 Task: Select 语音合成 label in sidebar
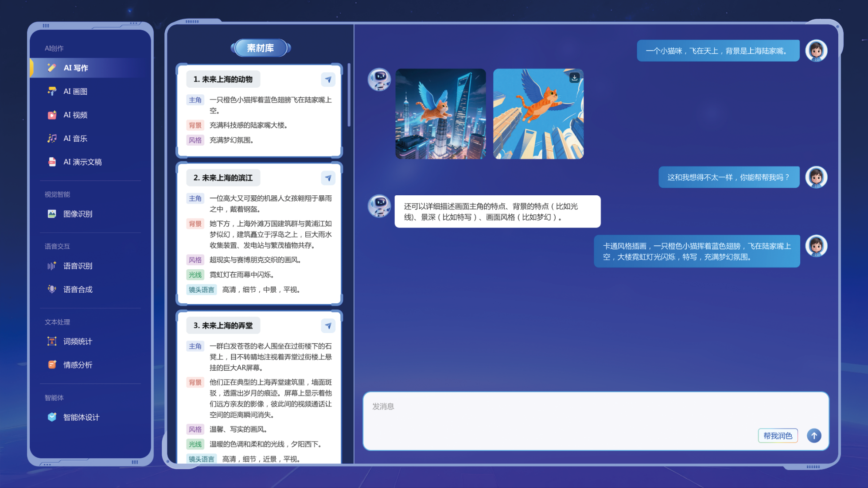[x=78, y=289]
